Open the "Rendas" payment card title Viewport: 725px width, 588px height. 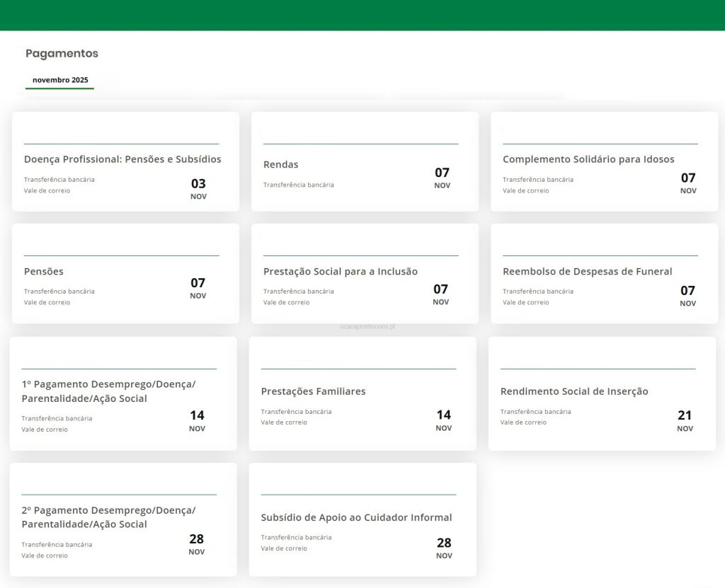click(281, 165)
